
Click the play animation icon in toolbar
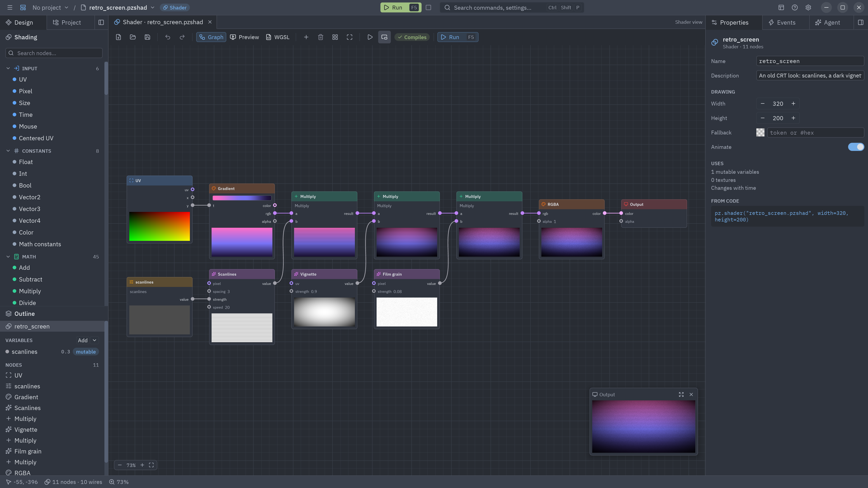(x=370, y=37)
